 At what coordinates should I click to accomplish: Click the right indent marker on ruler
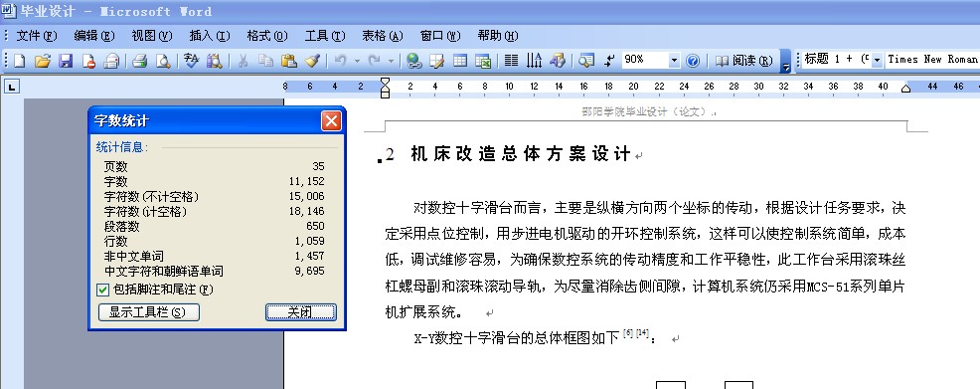[x=905, y=90]
